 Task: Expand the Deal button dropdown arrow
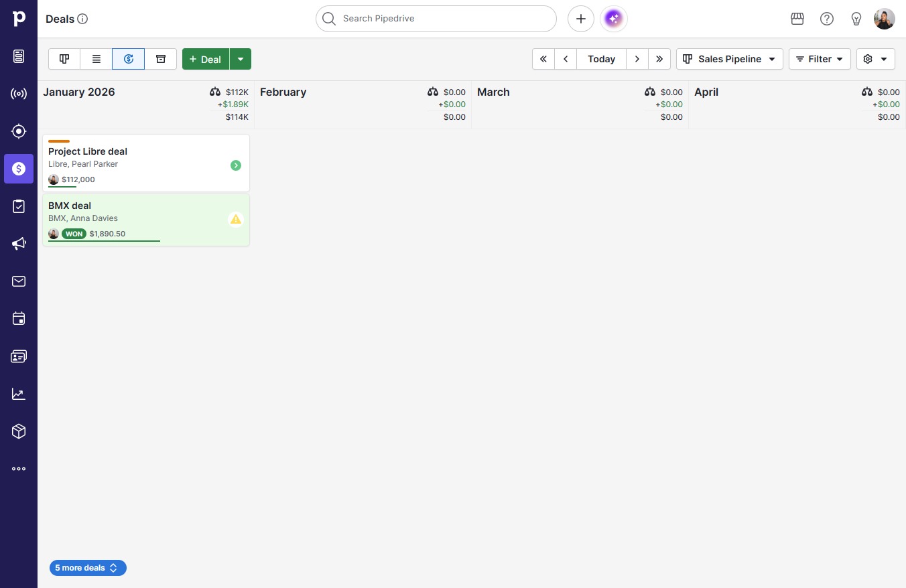(x=241, y=59)
